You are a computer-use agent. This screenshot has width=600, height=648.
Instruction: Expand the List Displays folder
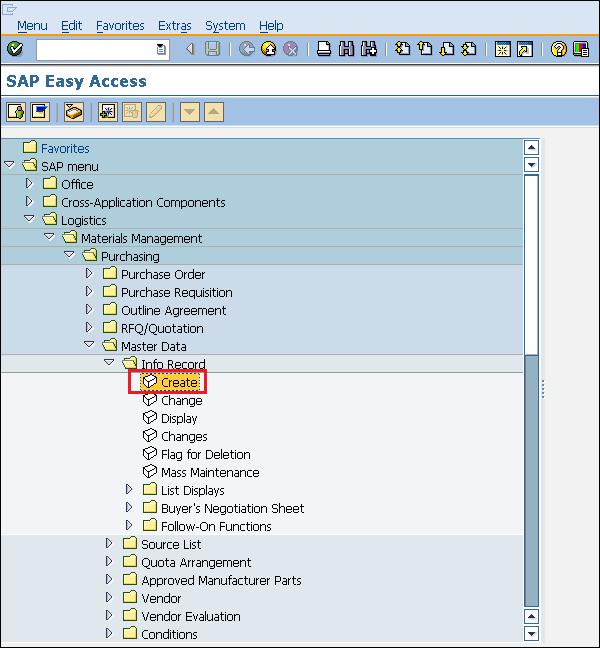129,489
